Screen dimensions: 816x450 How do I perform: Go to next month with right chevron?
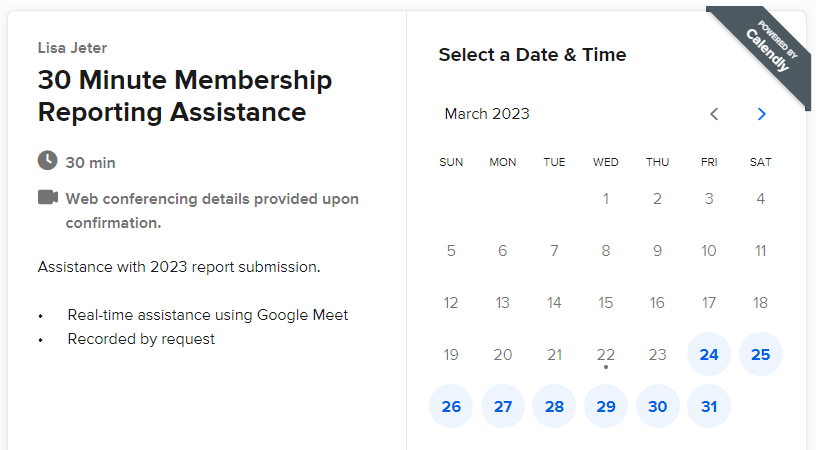(x=761, y=114)
